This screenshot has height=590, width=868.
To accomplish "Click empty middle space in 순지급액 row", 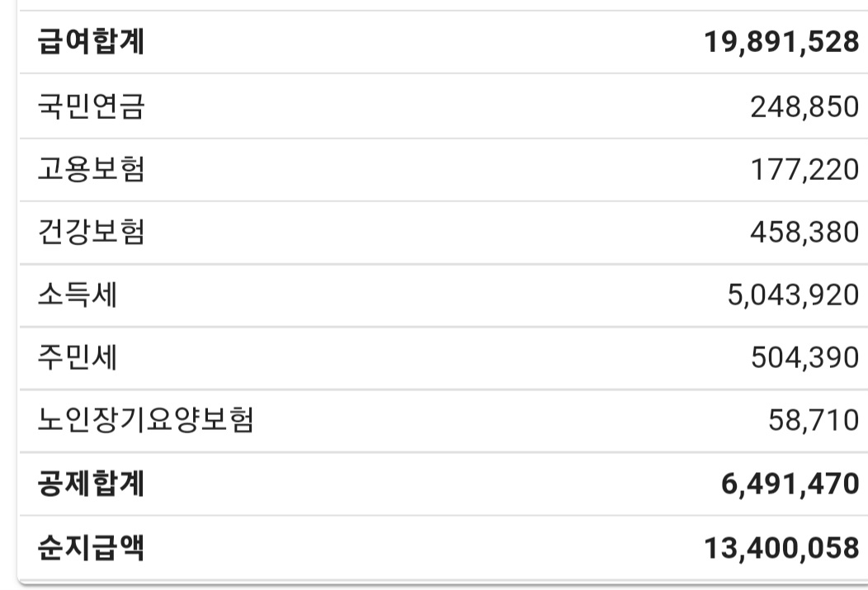I will point(413,547).
